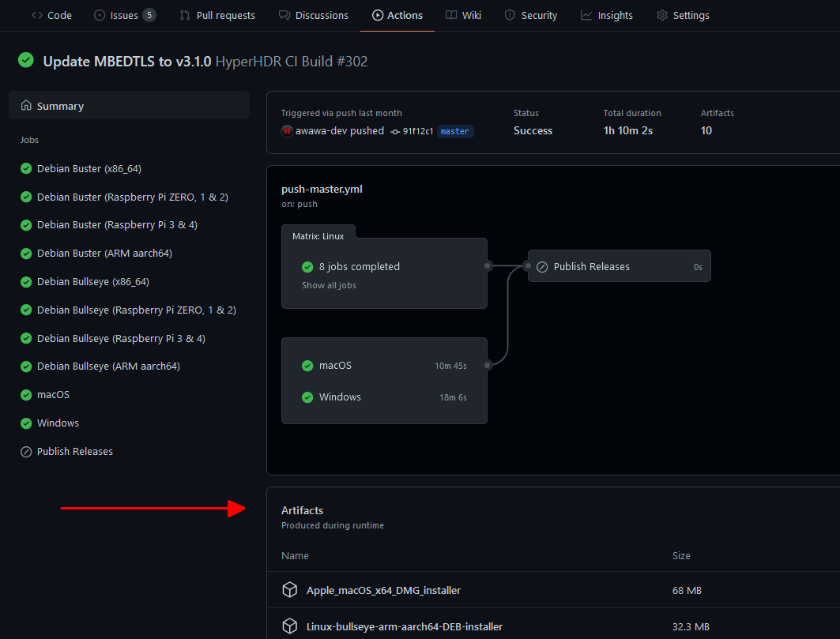Open Debian Bullseye (Raspberry Pi ZERO, 1 & 2) job
Screen dimensions: 840x639
[136, 310]
